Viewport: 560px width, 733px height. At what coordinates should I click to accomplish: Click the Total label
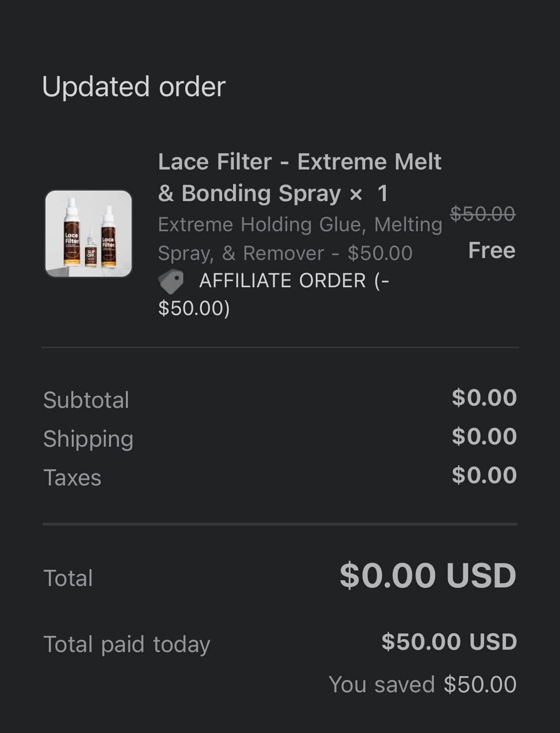coord(68,578)
